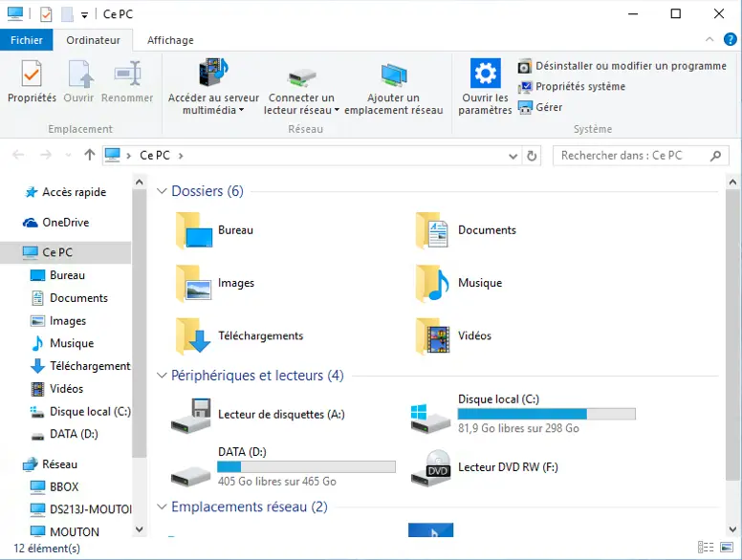Select Disque local (C:) in navigation tree

80,412
